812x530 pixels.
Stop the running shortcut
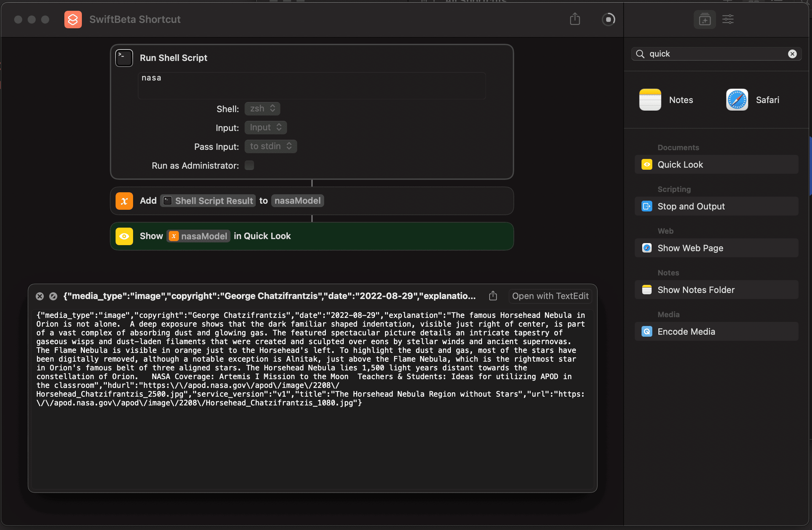coord(608,20)
